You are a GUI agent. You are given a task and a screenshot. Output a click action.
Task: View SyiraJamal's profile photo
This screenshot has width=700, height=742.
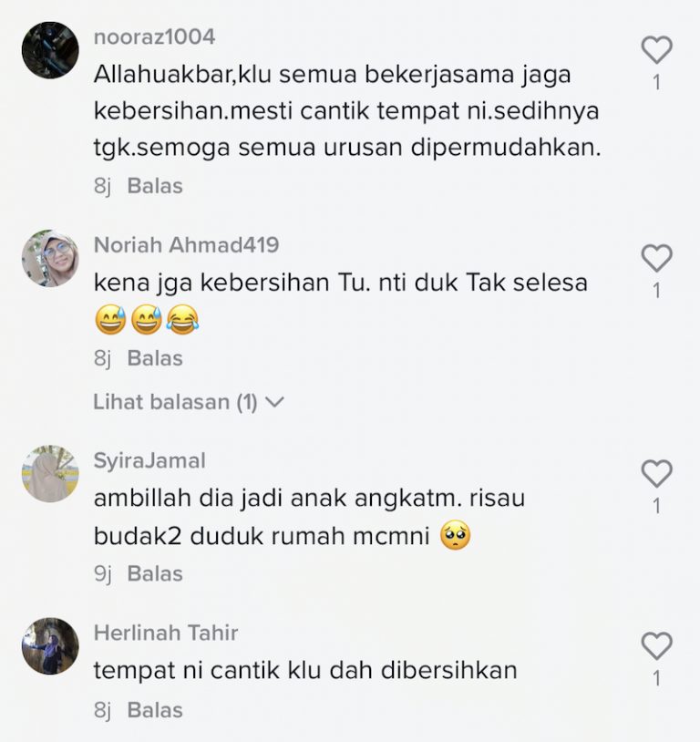(x=50, y=474)
